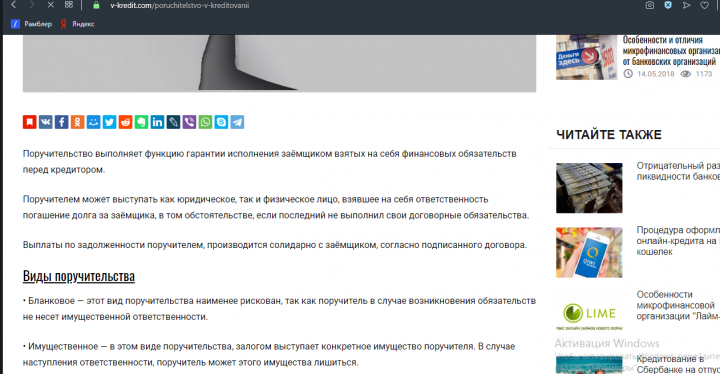The image size is (720, 374).
Task: Open 'Особенности микрофинансовой организации Лайм' link
Action: 678,305
